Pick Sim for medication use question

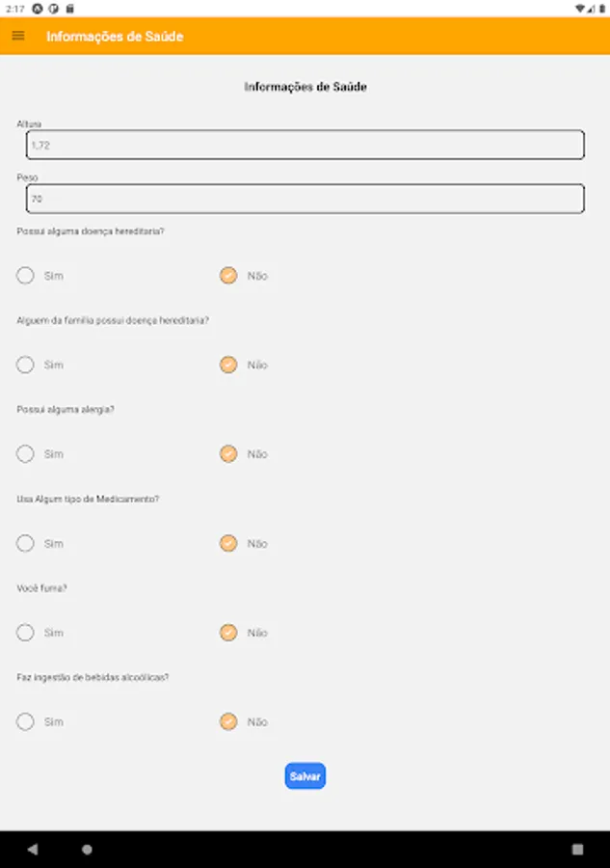point(26,544)
